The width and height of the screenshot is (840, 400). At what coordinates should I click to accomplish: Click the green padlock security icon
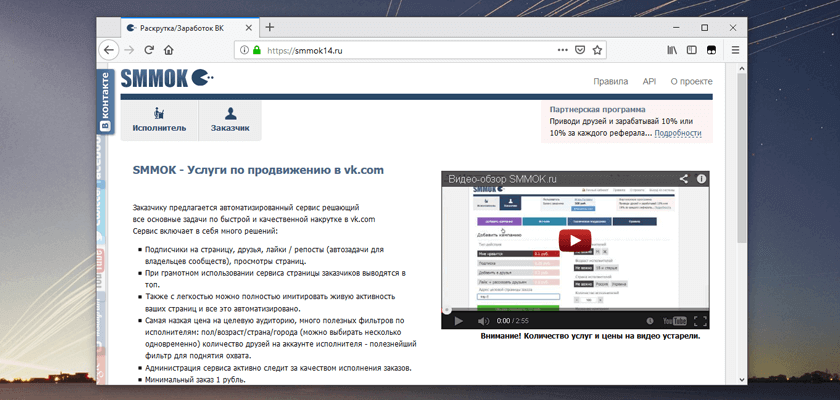click(257, 50)
